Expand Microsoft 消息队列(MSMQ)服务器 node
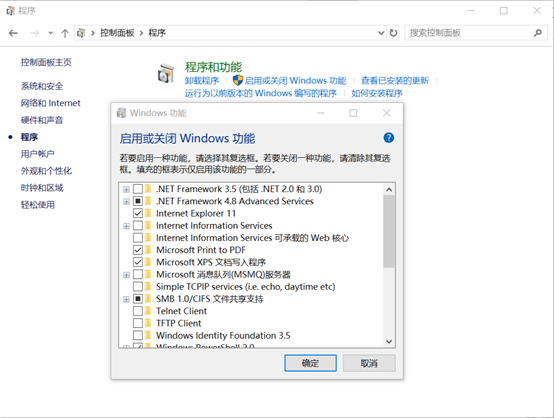This screenshot has width=554, height=418. point(126,275)
